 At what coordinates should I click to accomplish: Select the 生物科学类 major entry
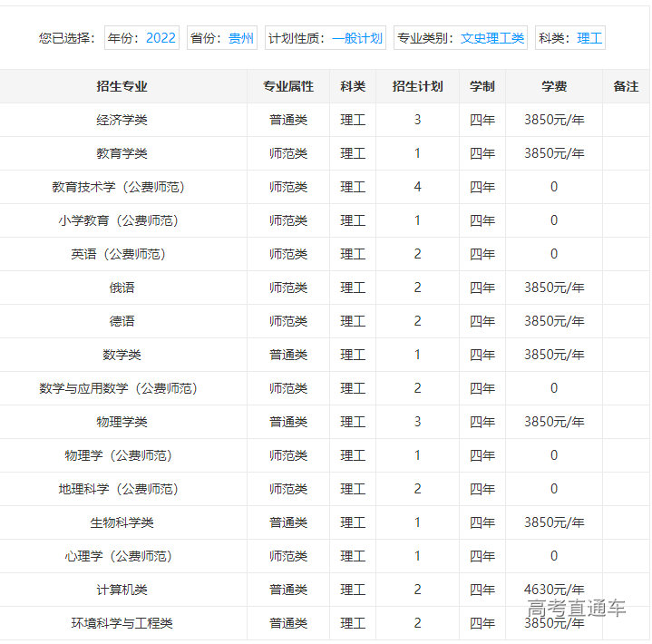[x=122, y=522]
